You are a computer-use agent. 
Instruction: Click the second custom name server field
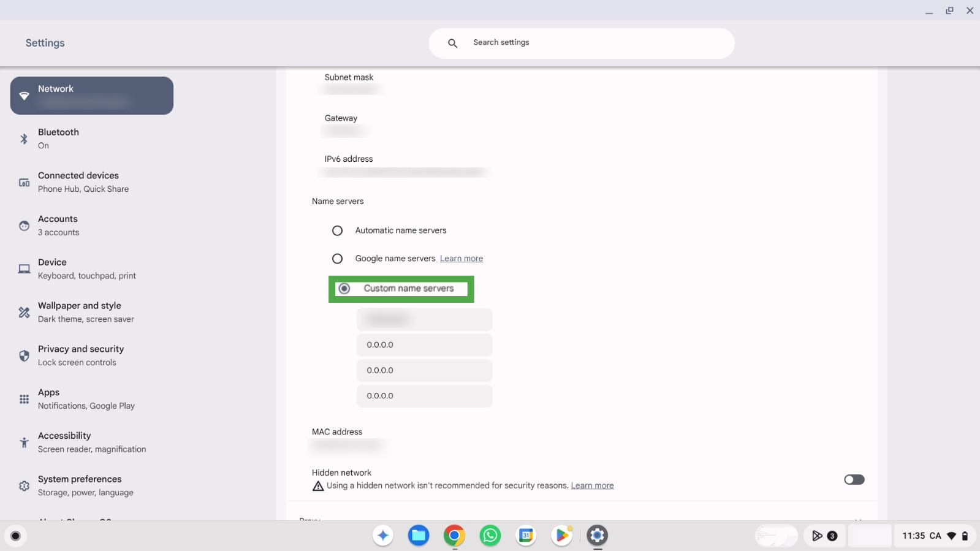pos(424,345)
